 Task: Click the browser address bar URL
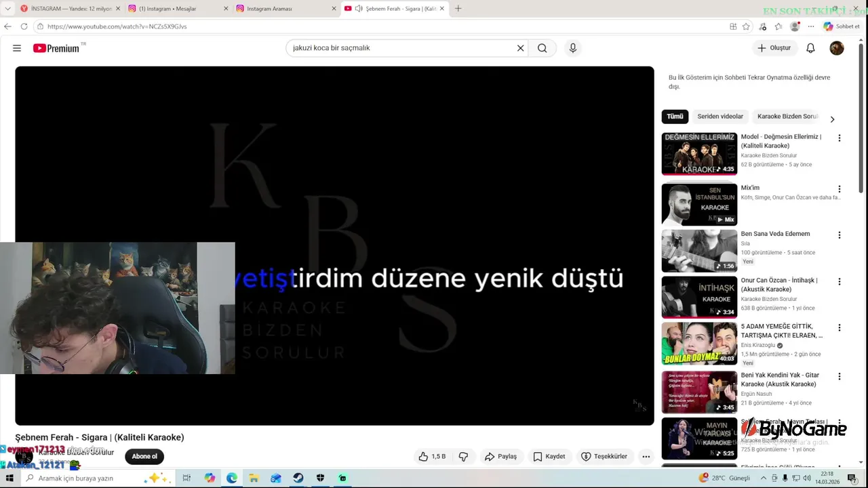click(x=117, y=26)
